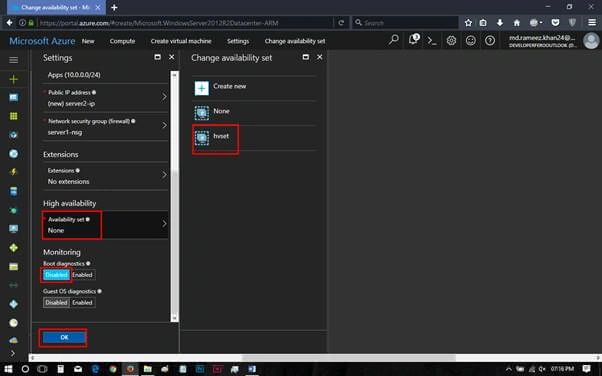Open the Action Center notification icon
602x376 pixels.
pos(586,369)
